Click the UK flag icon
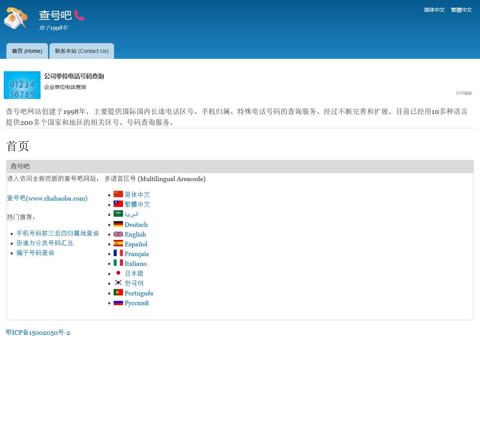 [118, 234]
